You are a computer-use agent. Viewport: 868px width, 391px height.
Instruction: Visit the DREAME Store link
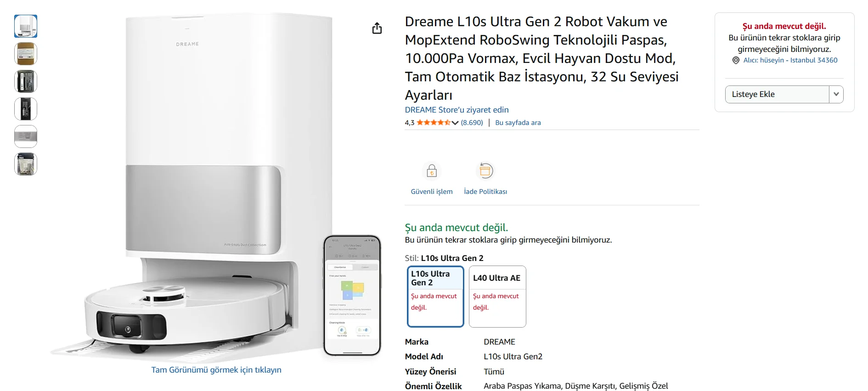457,110
